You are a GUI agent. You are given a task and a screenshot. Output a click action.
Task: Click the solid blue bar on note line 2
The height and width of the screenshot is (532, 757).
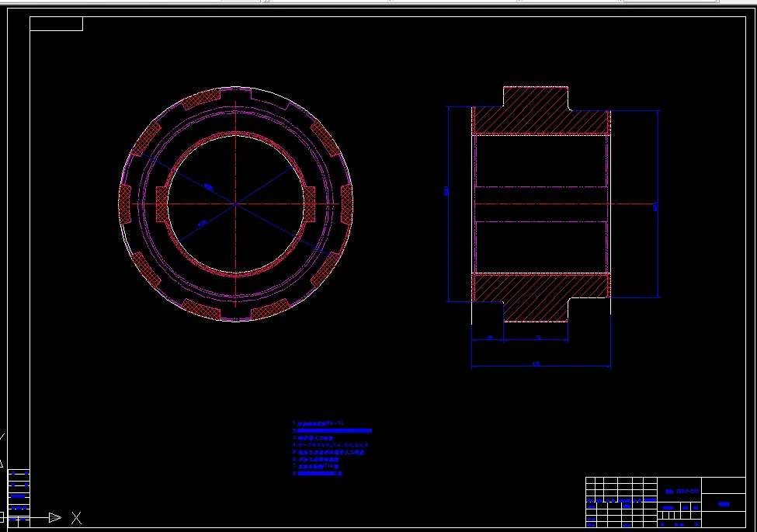pos(335,430)
